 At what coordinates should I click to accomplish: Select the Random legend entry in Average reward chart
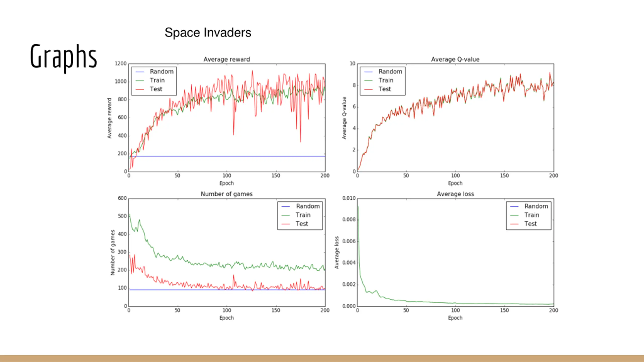click(x=154, y=72)
